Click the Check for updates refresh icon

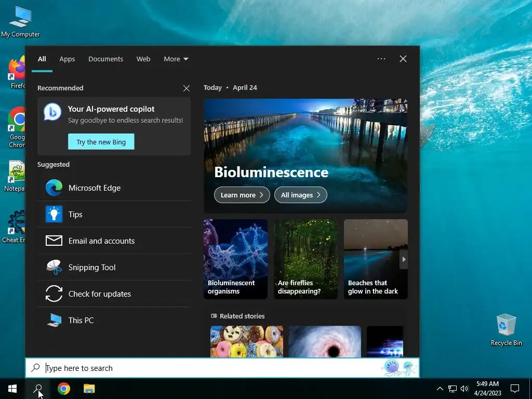[54, 294]
